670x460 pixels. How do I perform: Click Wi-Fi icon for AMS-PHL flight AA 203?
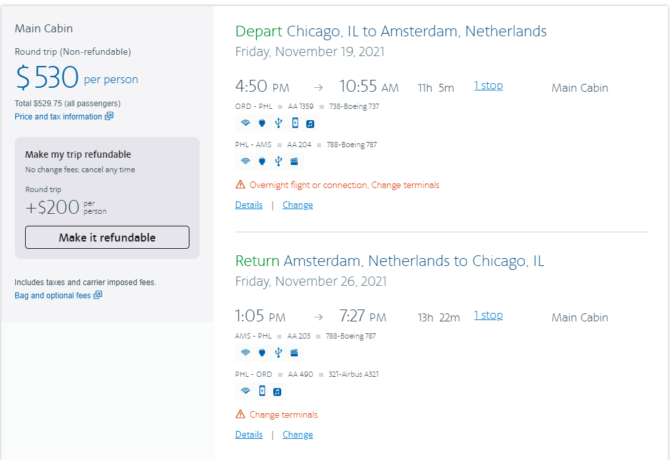[245, 352]
